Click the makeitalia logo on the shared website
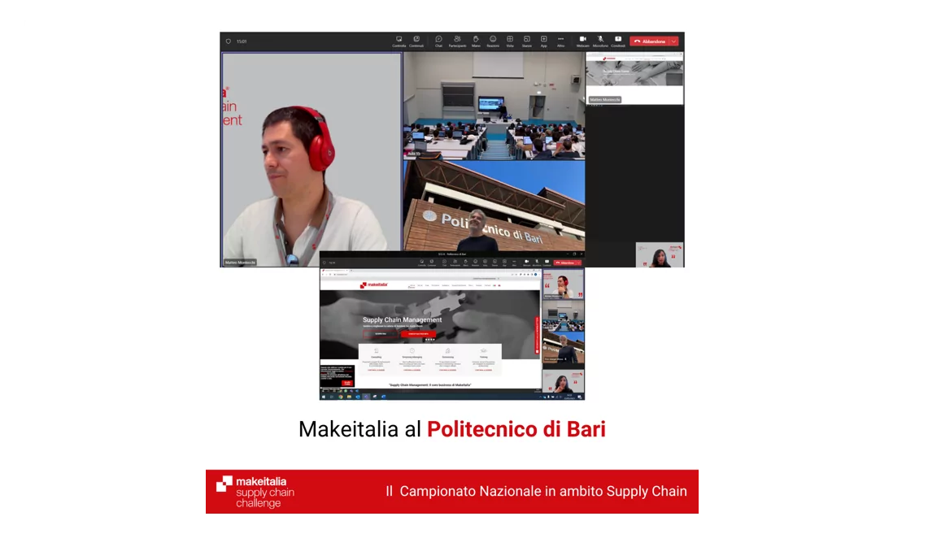The image size is (928, 560). click(373, 285)
